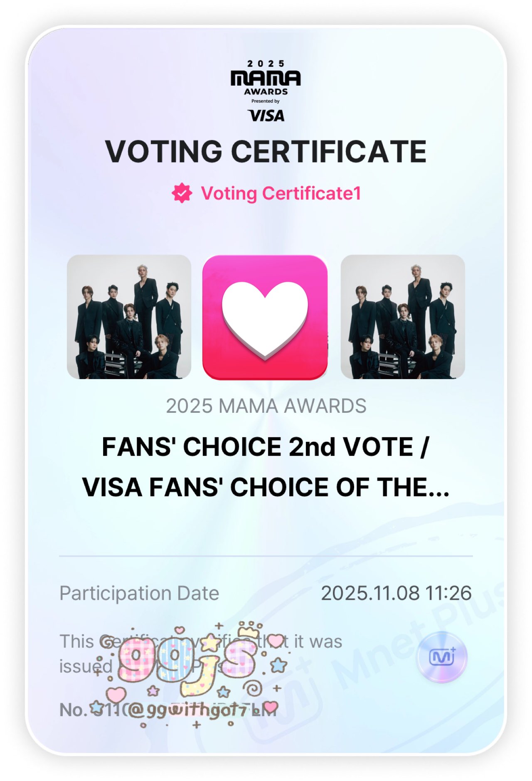Expand truncated "VISA FANS' CHOICE OF THE..." text
This screenshot has height=781, width=532.
click(x=266, y=487)
